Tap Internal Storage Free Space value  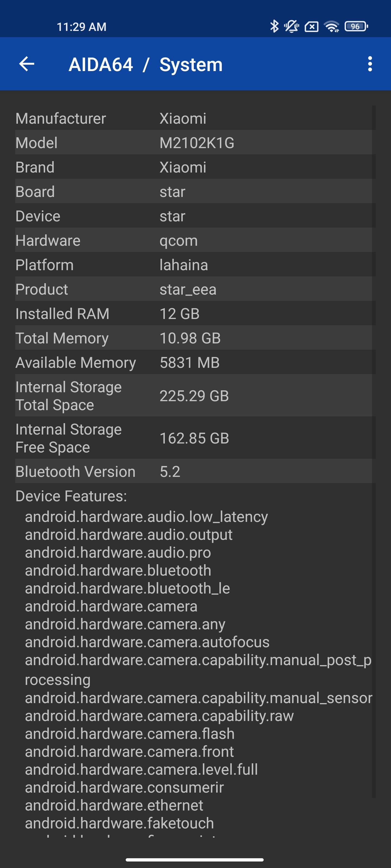[194, 438]
